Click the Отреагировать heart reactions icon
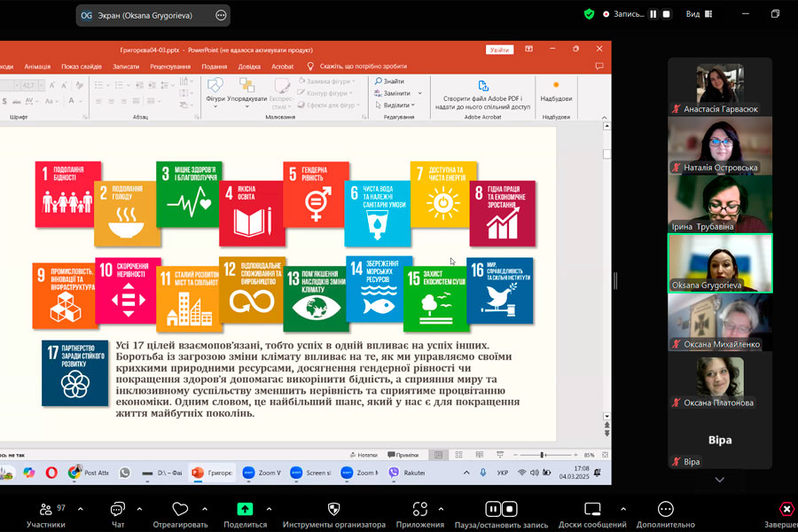The height and width of the screenshot is (532, 798). pyautogui.click(x=181, y=509)
